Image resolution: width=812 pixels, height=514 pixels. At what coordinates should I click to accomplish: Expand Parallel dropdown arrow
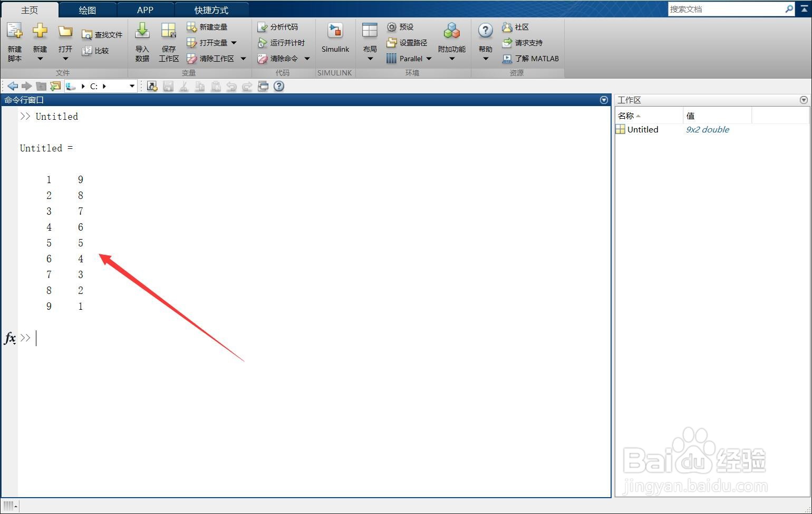(x=429, y=59)
